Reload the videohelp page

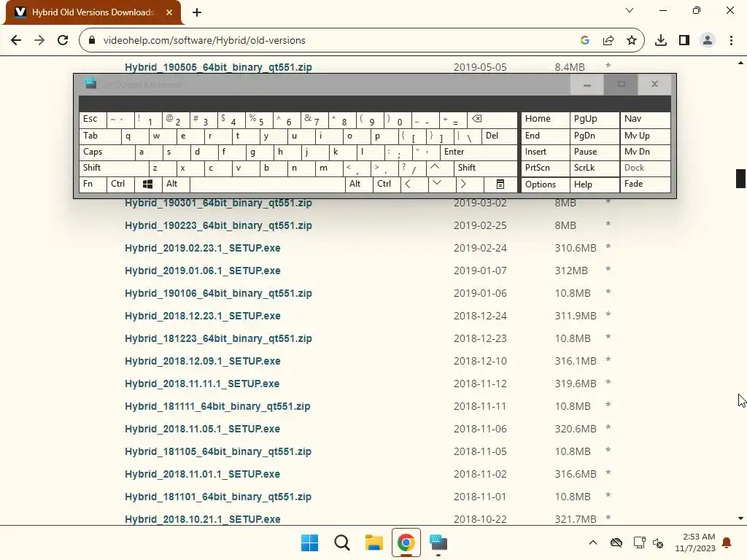click(63, 40)
